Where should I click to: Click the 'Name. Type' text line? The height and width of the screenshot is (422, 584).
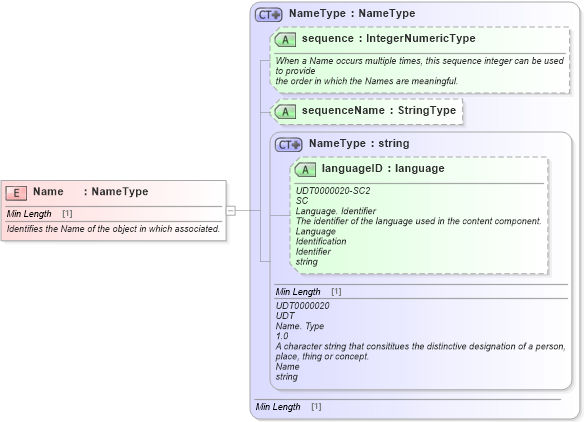pos(300,326)
